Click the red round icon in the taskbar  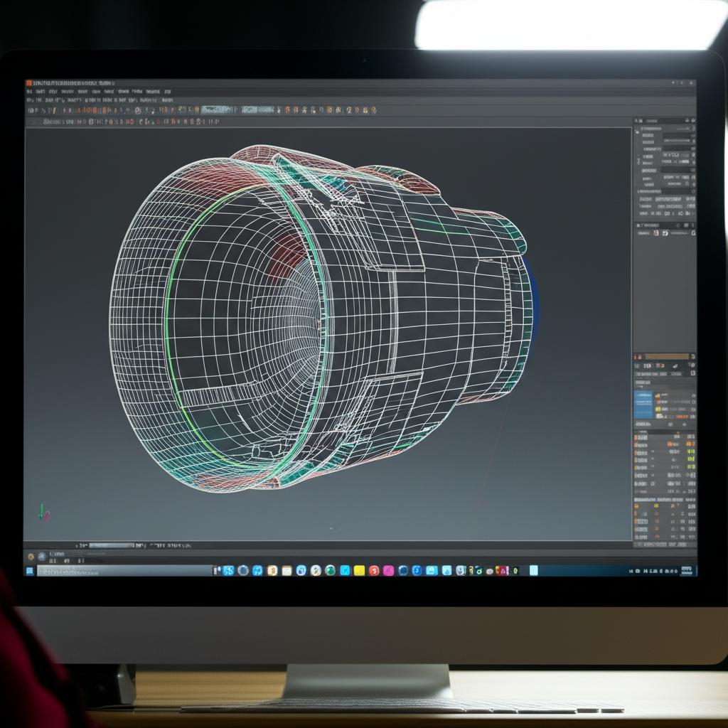(374, 570)
